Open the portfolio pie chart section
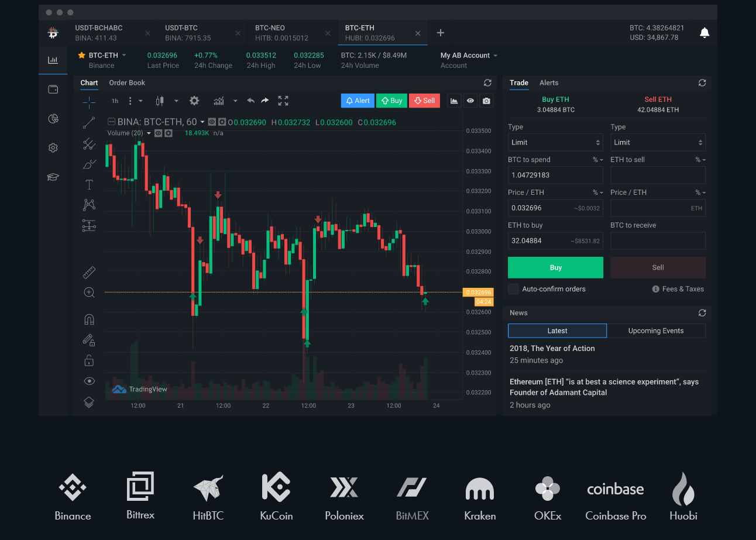Viewport: 756px width, 540px height. click(x=53, y=119)
